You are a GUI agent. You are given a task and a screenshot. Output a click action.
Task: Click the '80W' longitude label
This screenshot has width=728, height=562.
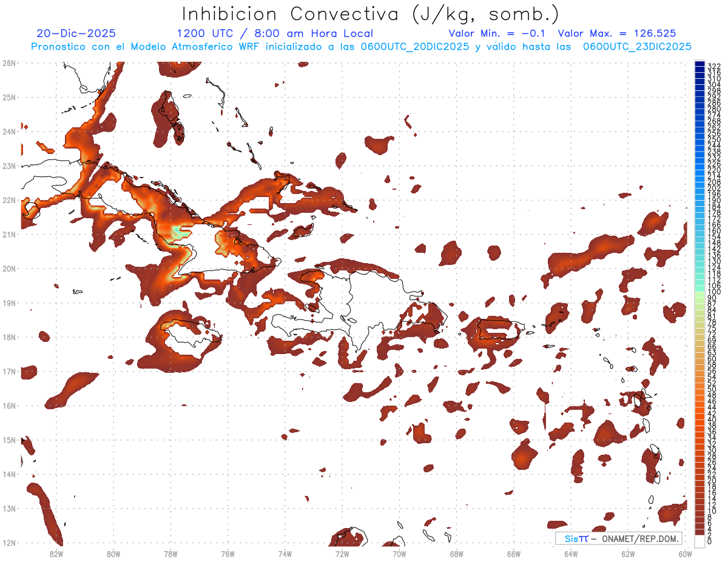(113, 554)
